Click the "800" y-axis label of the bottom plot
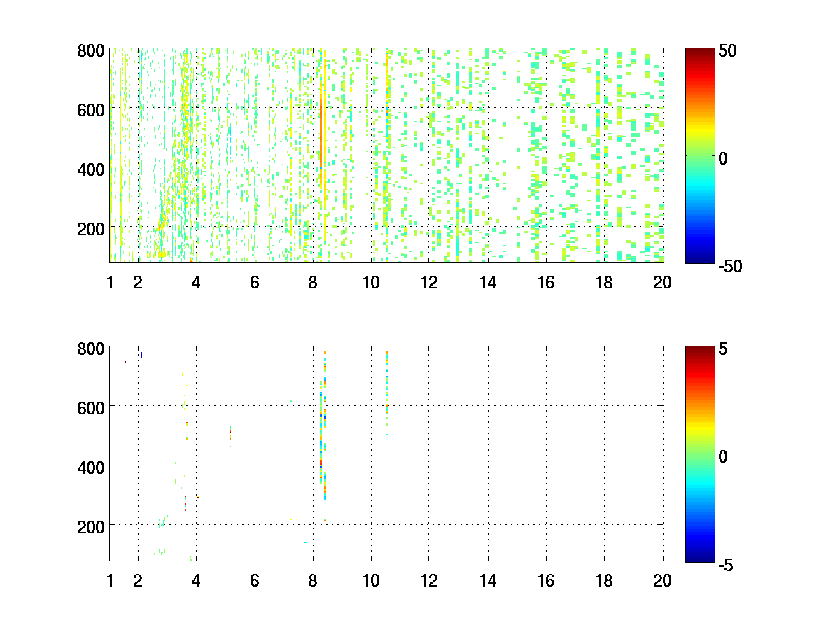Screen dimensions: 840x630 91,349
